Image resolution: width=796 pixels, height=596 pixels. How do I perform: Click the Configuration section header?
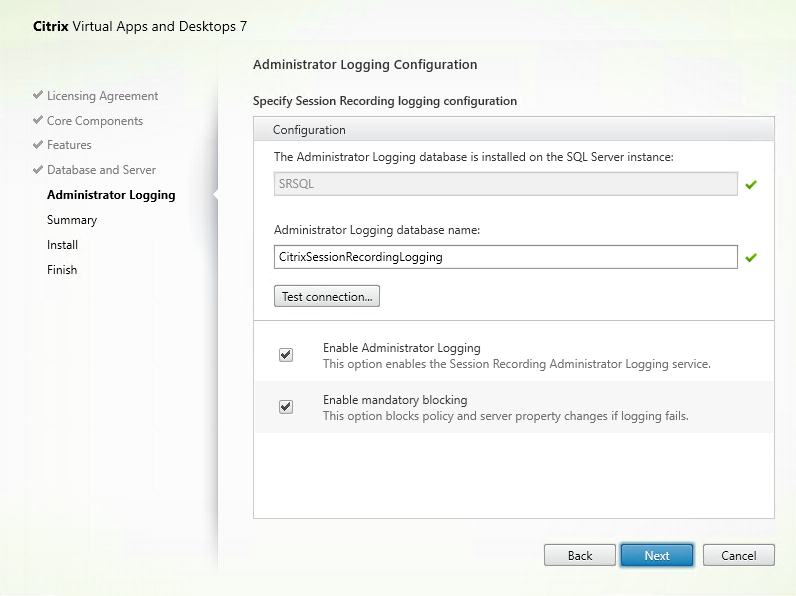(310, 130)
